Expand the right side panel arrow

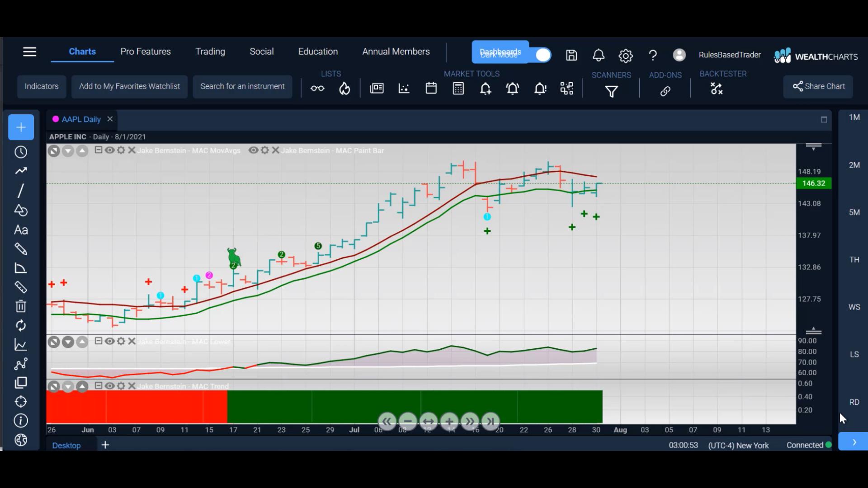(854, 442)
